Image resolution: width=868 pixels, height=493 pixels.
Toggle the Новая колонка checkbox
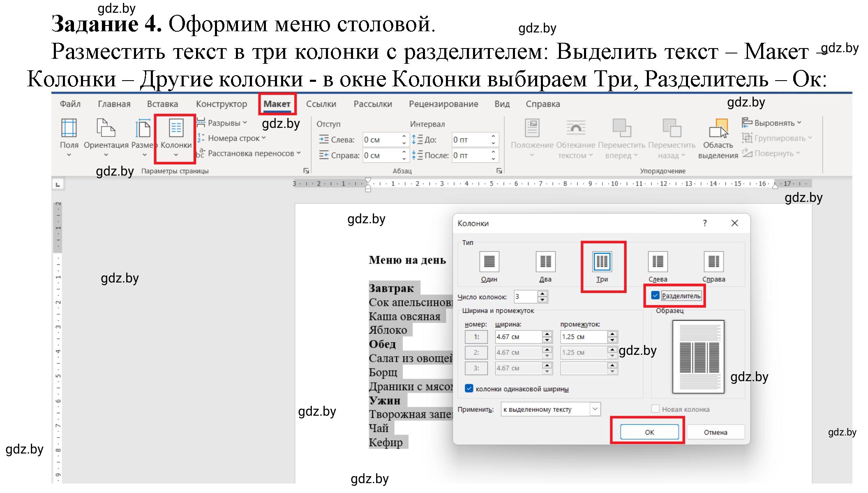click(x=656, y=409)
